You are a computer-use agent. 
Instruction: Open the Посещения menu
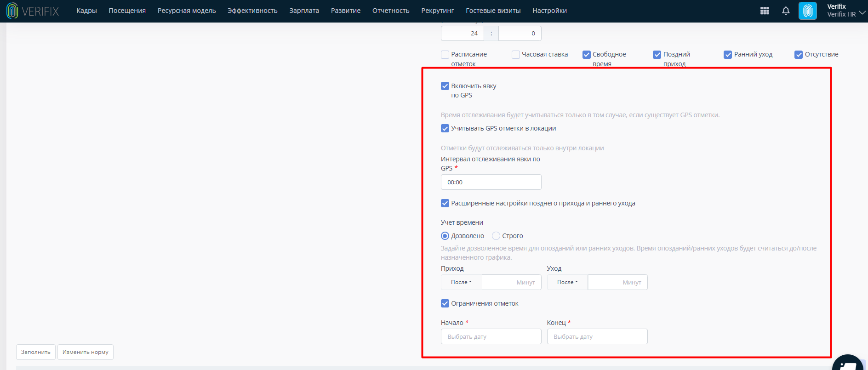(127, 11)
